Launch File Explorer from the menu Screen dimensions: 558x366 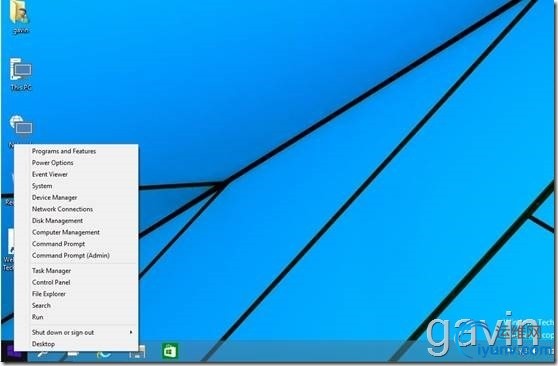click(76, 294)
